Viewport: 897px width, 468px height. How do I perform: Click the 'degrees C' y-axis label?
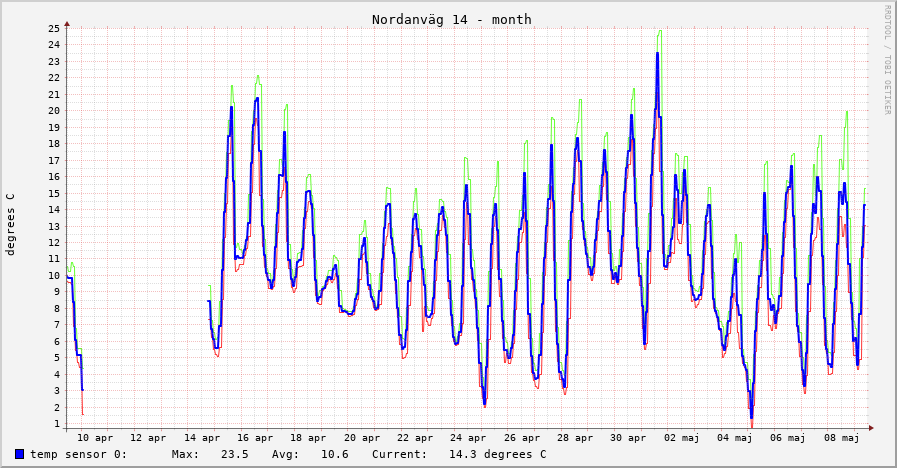10,224
